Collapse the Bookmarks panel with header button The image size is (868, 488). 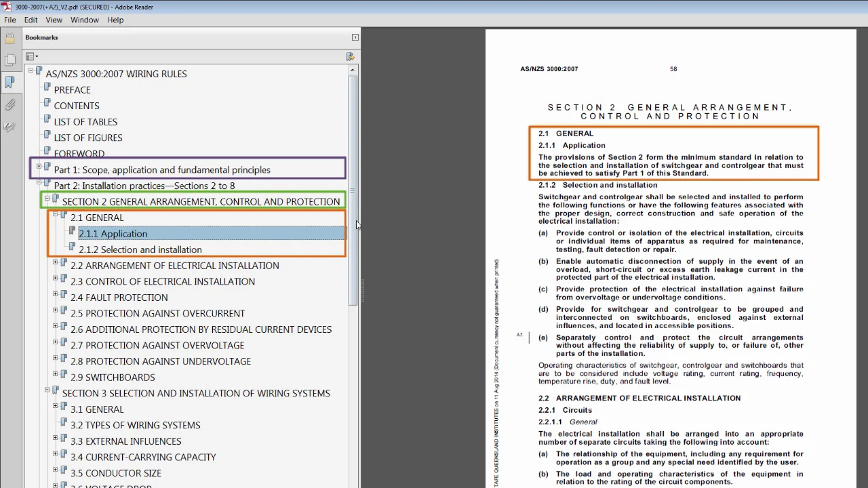(x=355, y=38)
